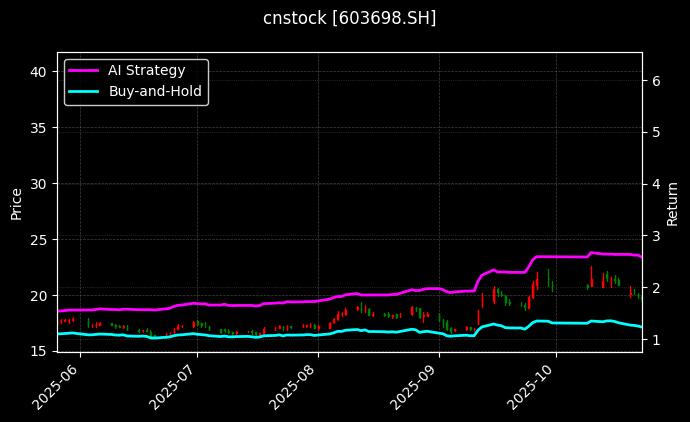Image resolution: width=690 pixels, height=422 pixels.
Task: Click the 25 tick on the Price axis
Action: click(40, 240)
